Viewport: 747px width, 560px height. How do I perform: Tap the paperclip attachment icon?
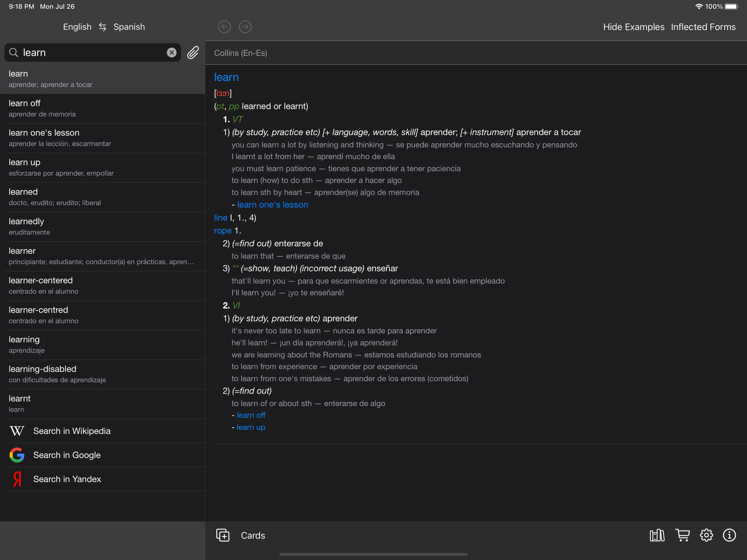(x=193, y=52)
